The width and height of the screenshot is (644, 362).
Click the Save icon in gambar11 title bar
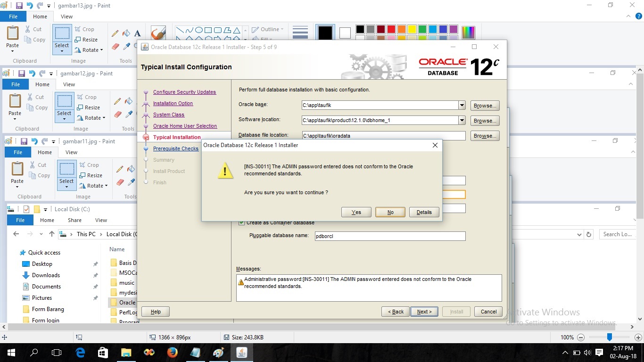tap(24, 141)
